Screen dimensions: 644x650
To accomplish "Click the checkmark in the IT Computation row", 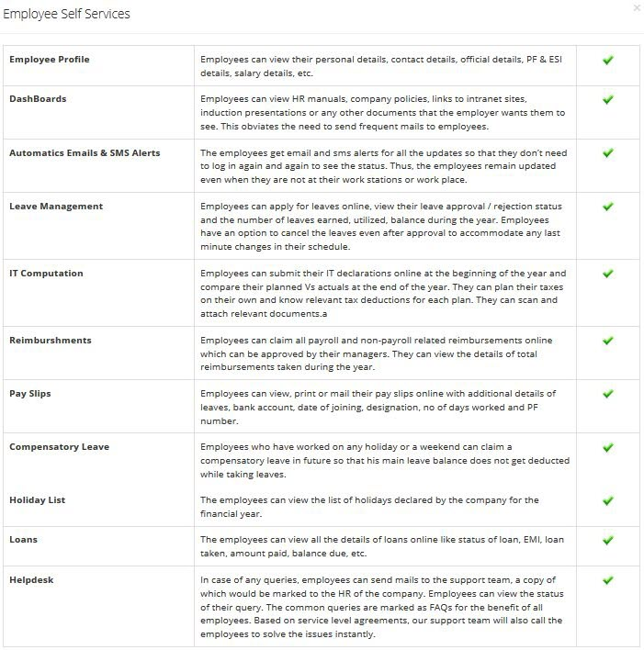I will coord(608,274).
